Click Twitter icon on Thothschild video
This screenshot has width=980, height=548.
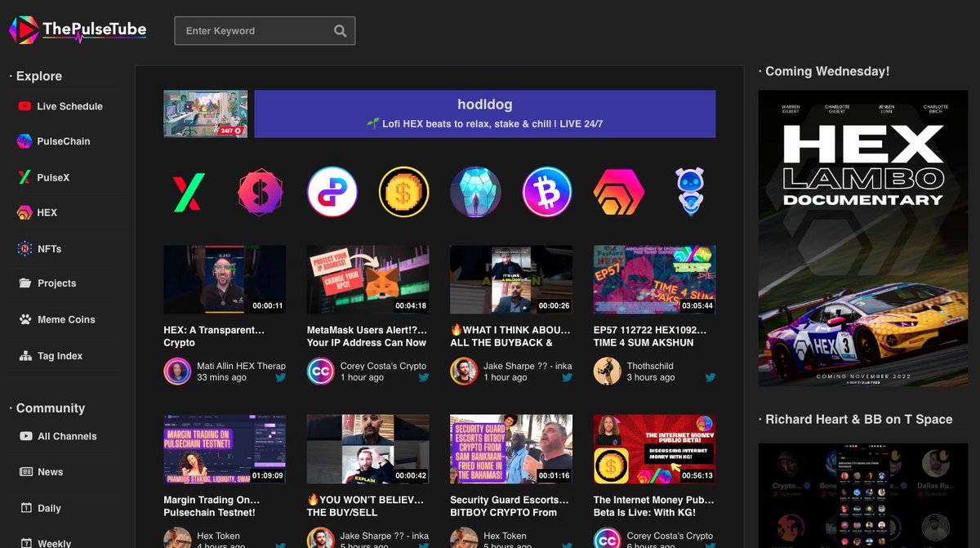click(710, 377)
